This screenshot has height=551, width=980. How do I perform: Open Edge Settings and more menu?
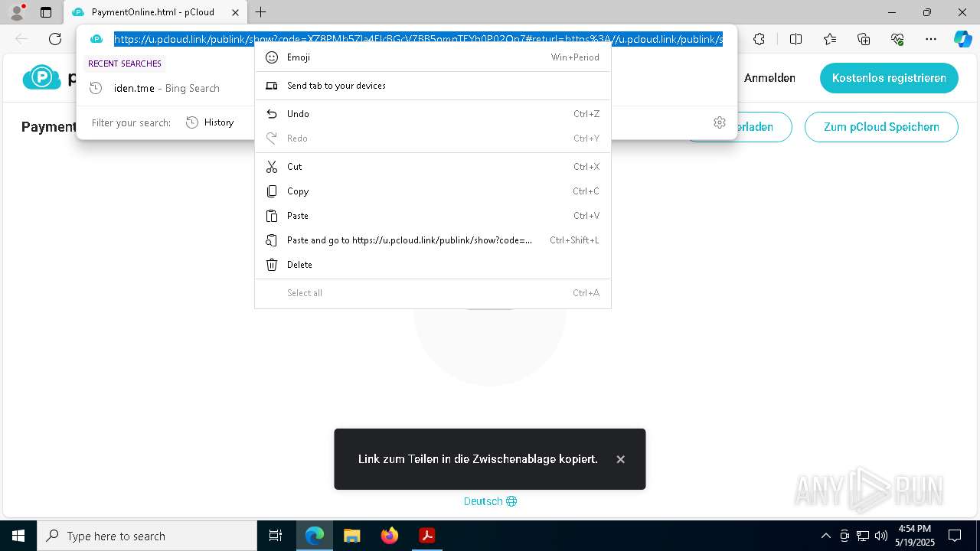click(x=931, y=39)
